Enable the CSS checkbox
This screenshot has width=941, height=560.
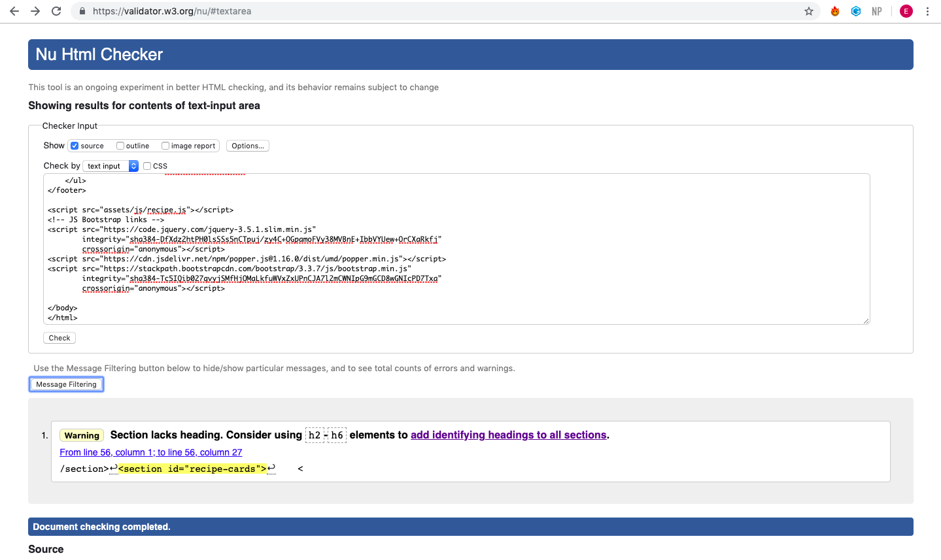[147, 166]
